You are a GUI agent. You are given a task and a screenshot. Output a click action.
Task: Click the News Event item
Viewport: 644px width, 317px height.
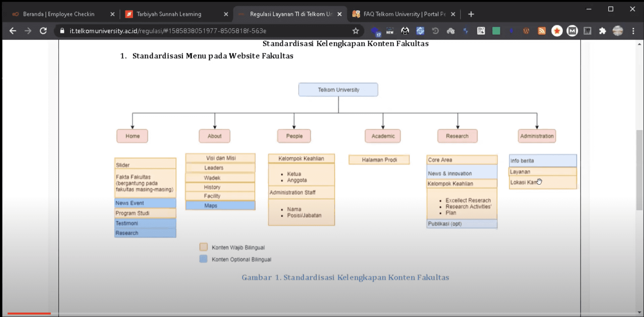[x=145, y=203]
